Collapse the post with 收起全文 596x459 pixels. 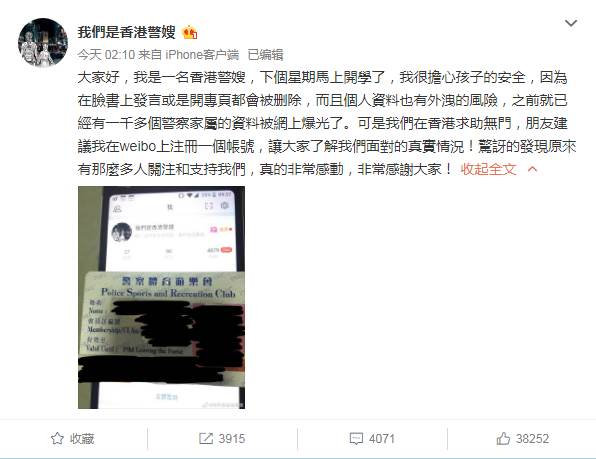coord(488,169)
